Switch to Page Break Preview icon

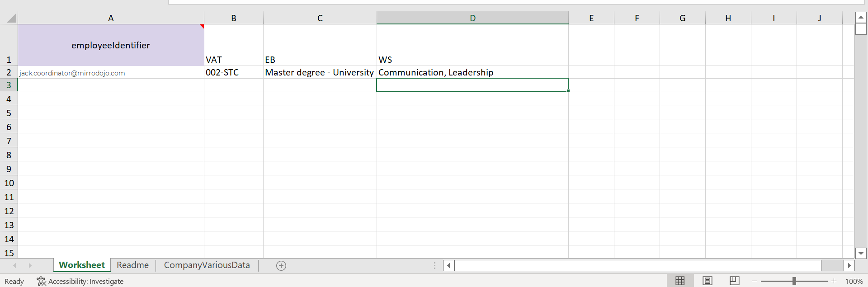pos(735,281)
